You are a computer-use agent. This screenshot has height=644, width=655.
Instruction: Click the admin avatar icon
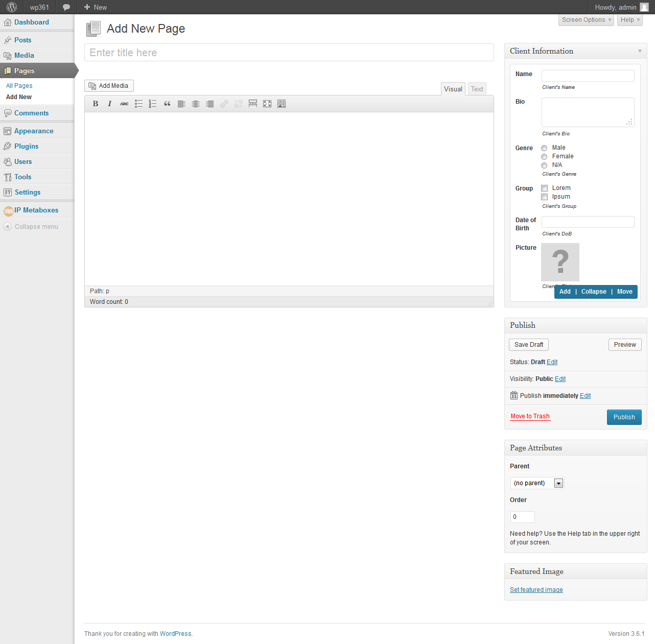(x=644, y=7)
